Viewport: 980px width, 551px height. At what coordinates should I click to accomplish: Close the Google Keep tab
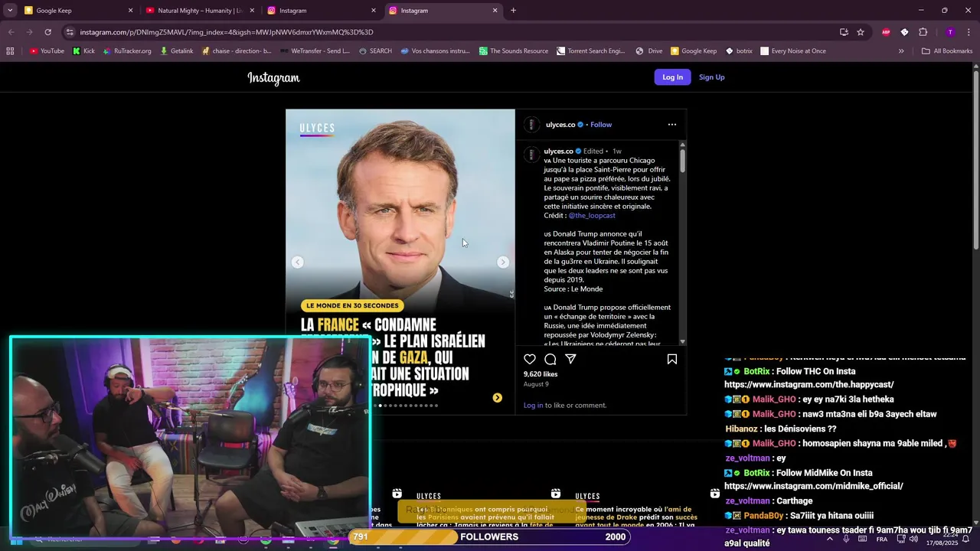point(130,11)
